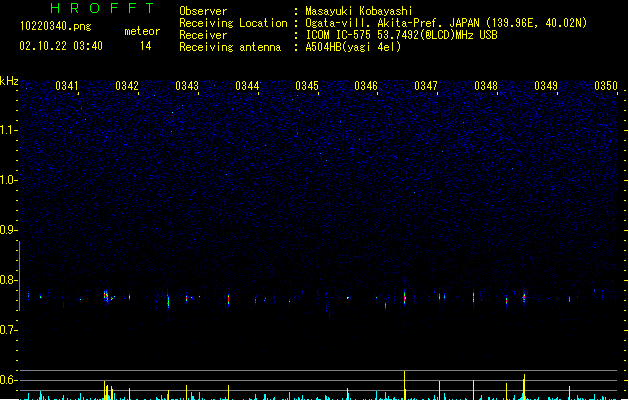Click the meteor echo near 0344
Viewport: 629px width, 400px height.
pyautogui.click(x=228, y=299)
